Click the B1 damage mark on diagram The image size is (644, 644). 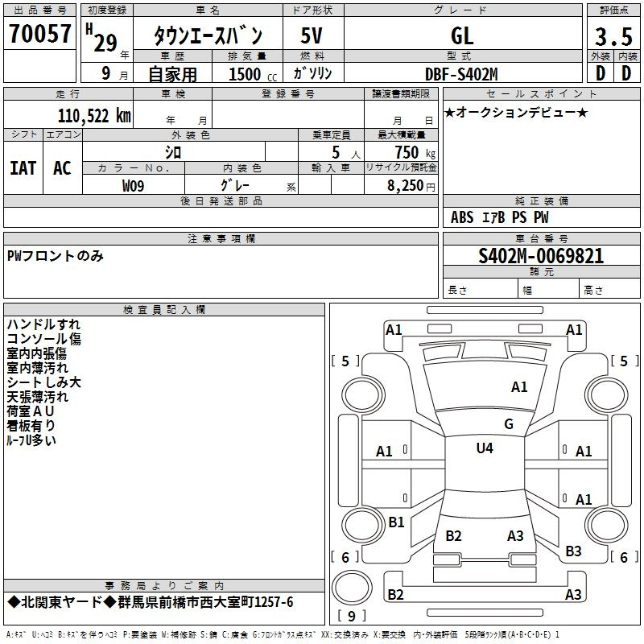(396, 522)
